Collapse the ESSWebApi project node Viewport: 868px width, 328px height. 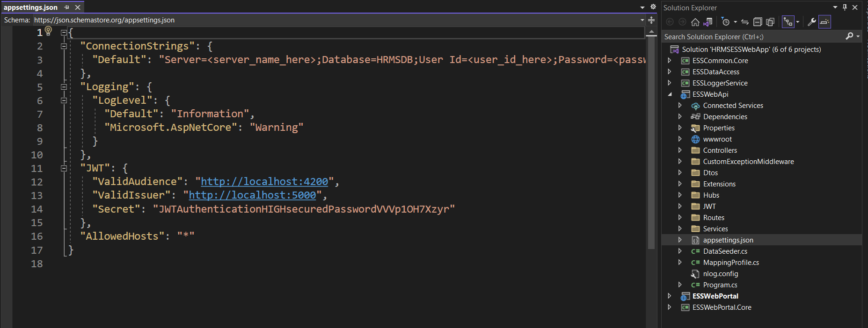(x=670, y=94)
